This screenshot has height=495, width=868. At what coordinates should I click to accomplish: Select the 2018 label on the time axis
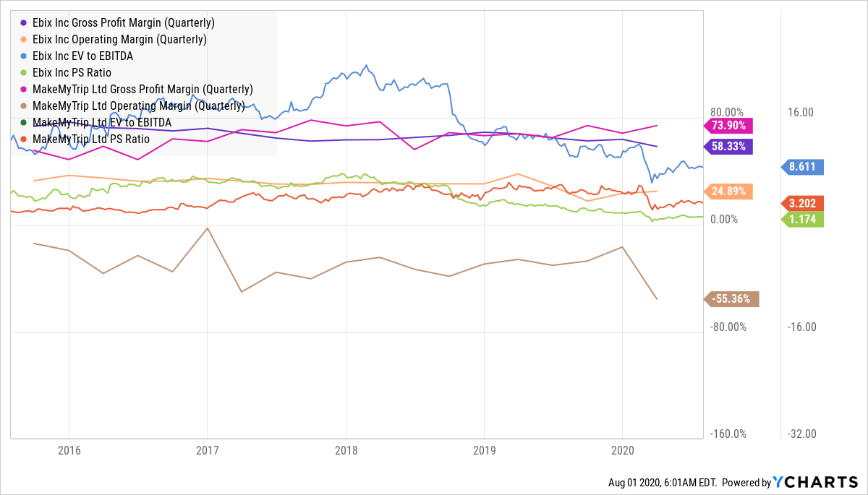point(346,450)
